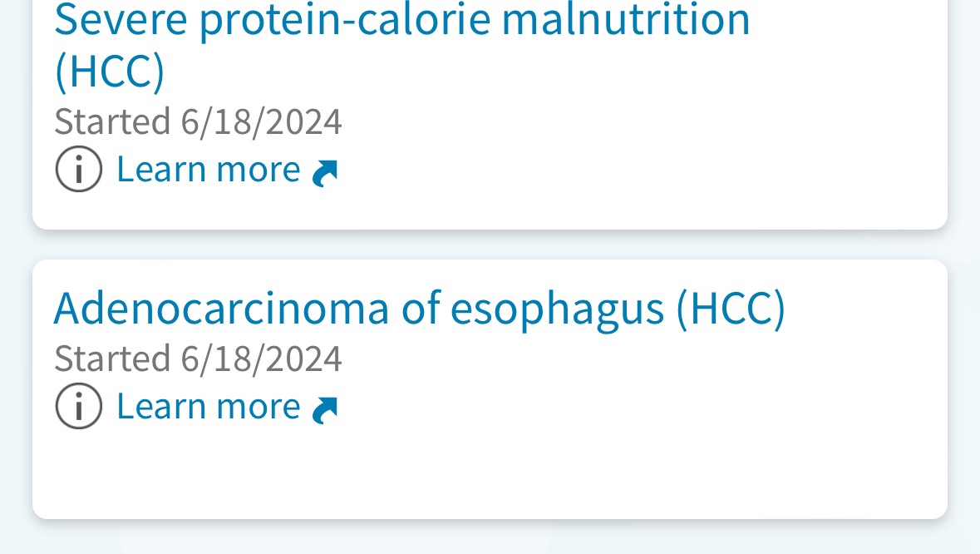The height and width of the screenshot is (554, 980).
Task: Click external-link arrow for Adenocarcinoma Learn more
Action: tap(325, 409)
